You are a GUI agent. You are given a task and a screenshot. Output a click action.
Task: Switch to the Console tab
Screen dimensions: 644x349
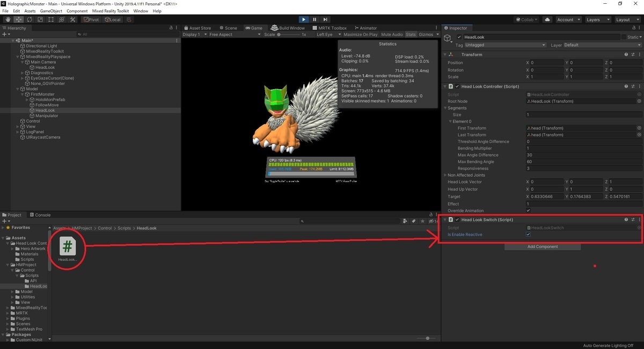[40, 215]
